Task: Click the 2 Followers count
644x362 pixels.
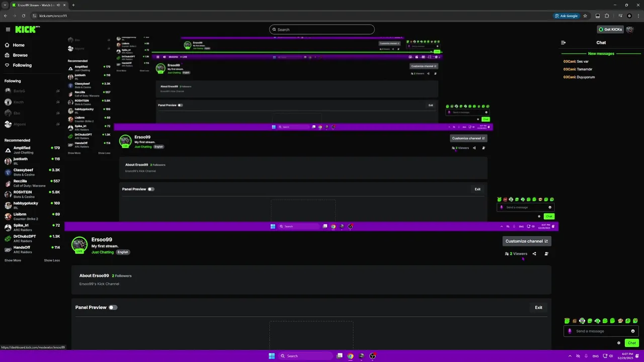Action: tap(122, 276)
